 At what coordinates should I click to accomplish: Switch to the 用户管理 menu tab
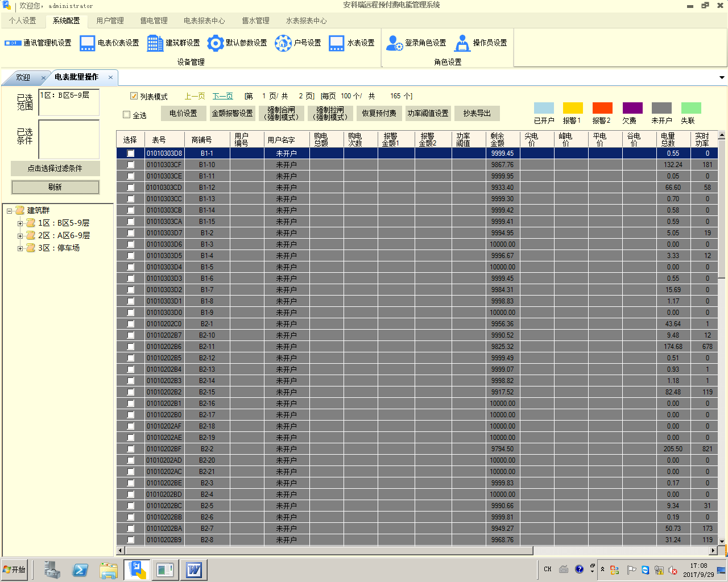click(110, 20)
